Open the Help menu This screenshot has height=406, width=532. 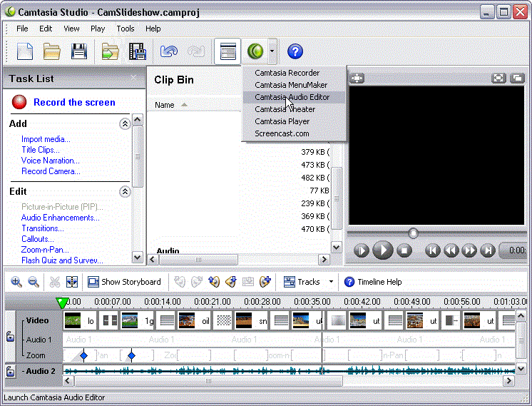(x=153, y=29)
